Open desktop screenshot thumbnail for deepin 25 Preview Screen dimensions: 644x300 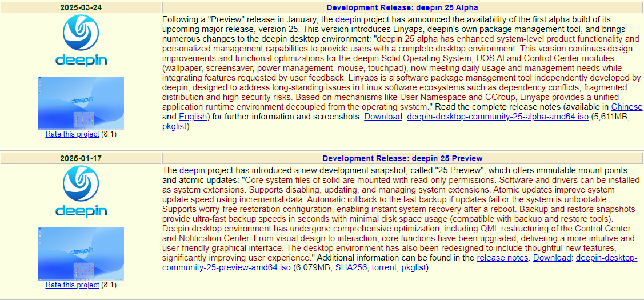tap(81, 254)
